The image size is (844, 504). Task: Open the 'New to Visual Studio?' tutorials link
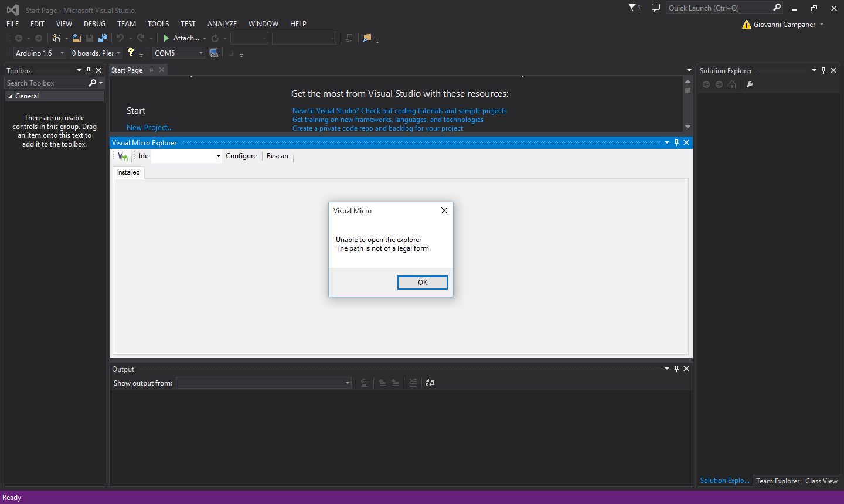click(400, 111)
